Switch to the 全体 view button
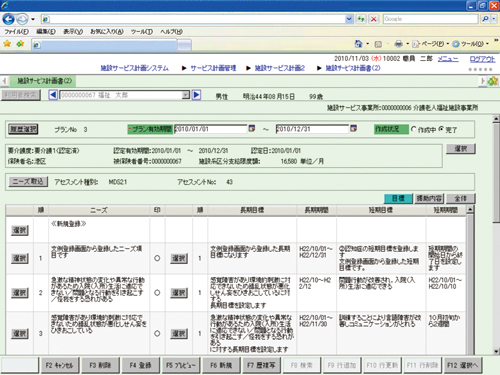The image size is (500, 375). click(461, 198)
